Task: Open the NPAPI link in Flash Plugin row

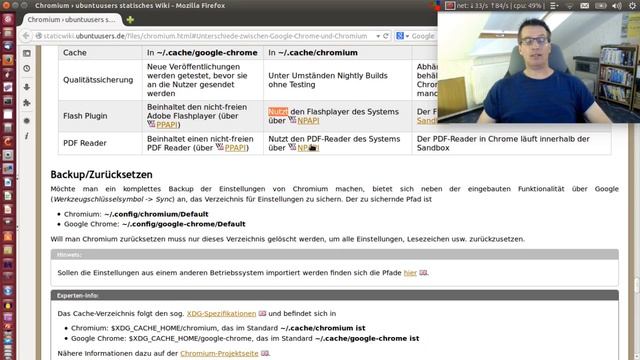Action: click(308, 121)
